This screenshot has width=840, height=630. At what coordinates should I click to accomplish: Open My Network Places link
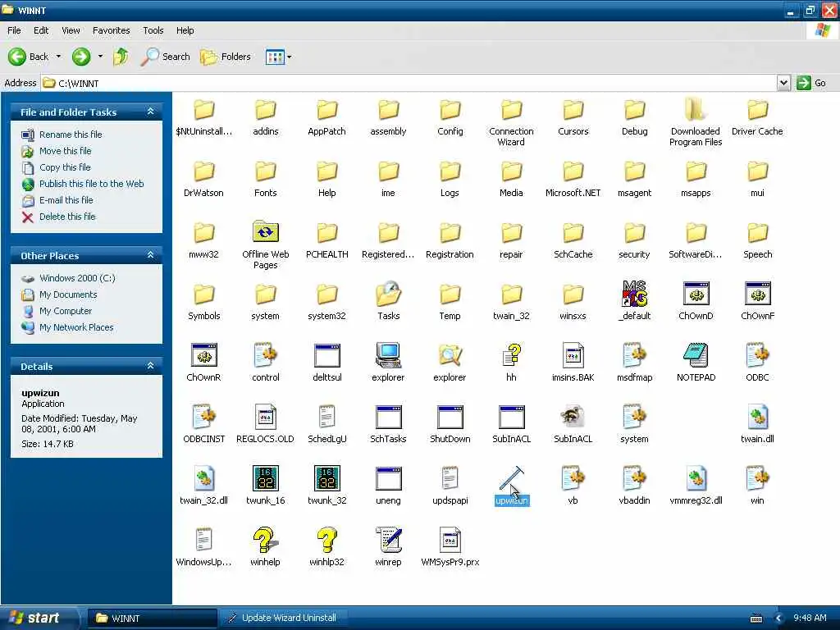point(76,327)
